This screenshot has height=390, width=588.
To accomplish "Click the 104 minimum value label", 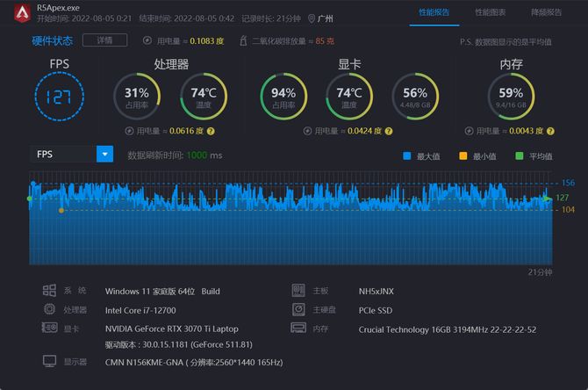I will pos(568,209).
